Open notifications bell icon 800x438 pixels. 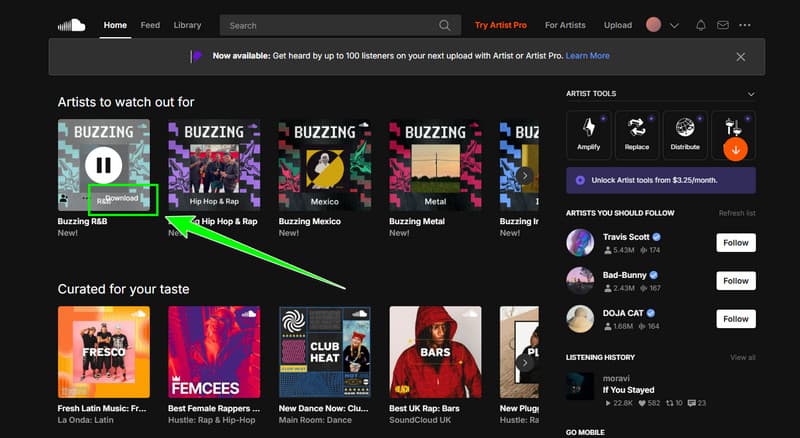pos(701,25)
